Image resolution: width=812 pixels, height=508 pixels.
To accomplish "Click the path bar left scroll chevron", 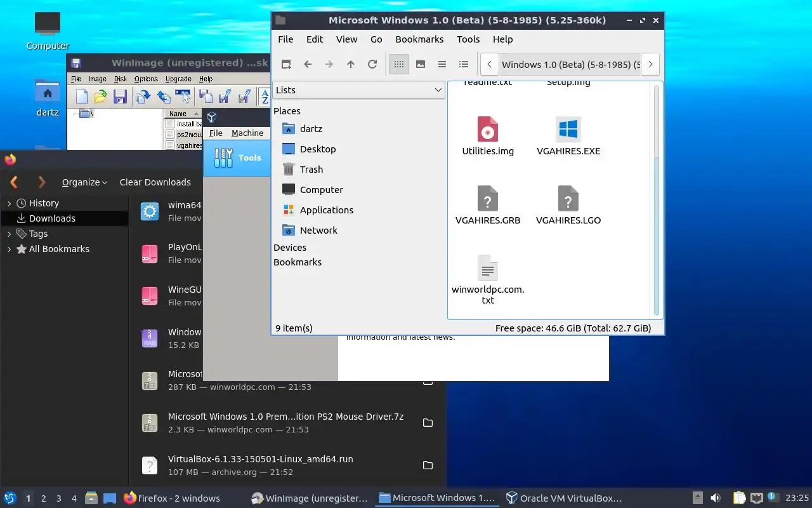I will (x=489, y=64).
